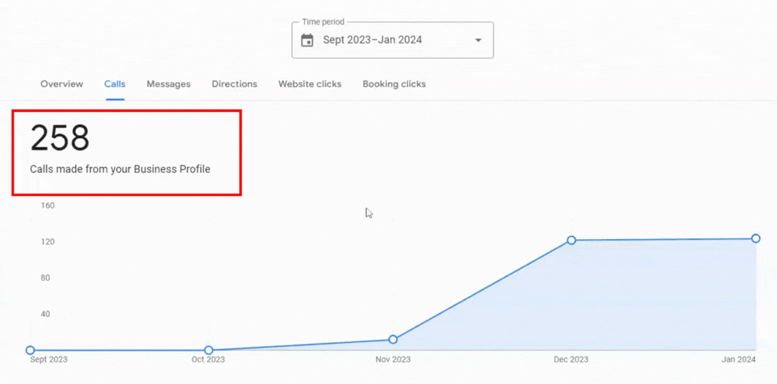The image size is (777, 384).
Task: Click the Oct 2023 axis label
Action: pos(208,360)
